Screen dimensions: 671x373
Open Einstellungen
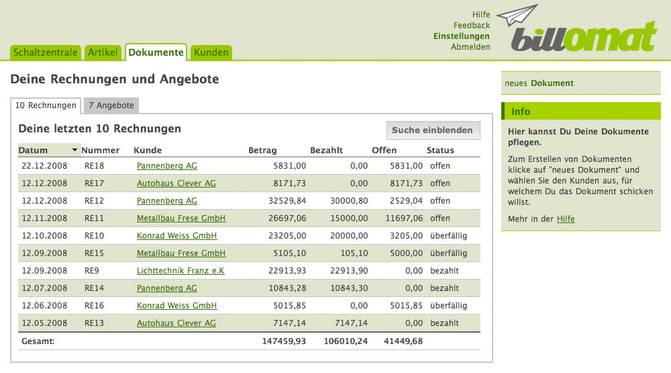pyautogui.click(x=461, y=36)
